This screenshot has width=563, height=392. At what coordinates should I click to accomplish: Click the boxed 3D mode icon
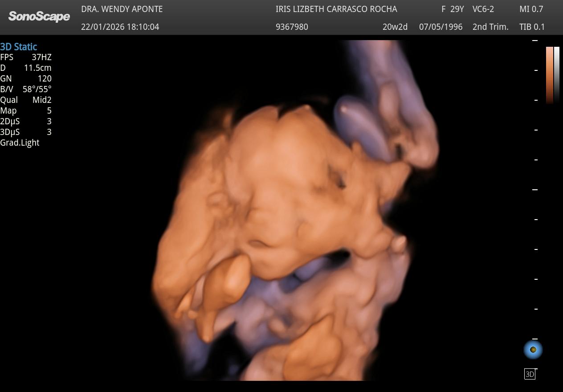(x=530, y=374)
